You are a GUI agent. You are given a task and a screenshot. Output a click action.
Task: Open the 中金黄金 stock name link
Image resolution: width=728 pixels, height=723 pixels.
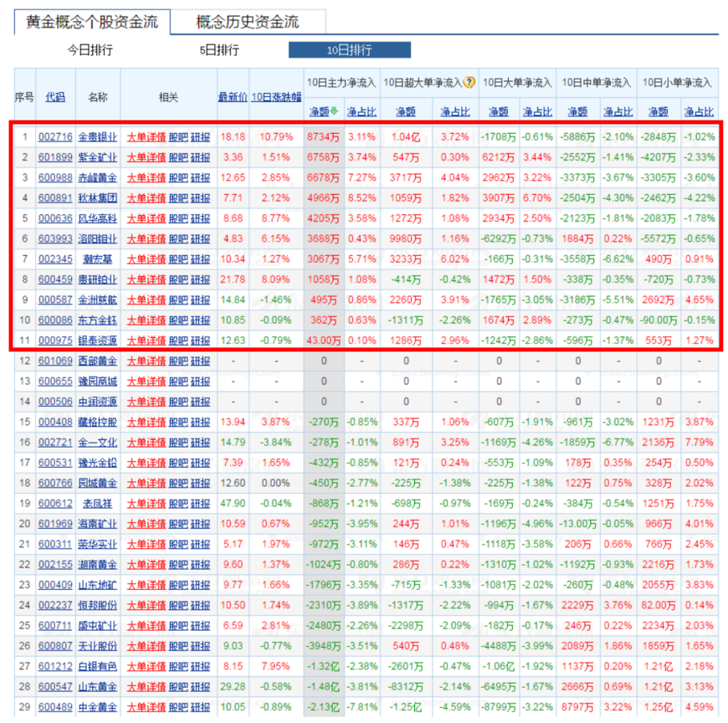98,707
